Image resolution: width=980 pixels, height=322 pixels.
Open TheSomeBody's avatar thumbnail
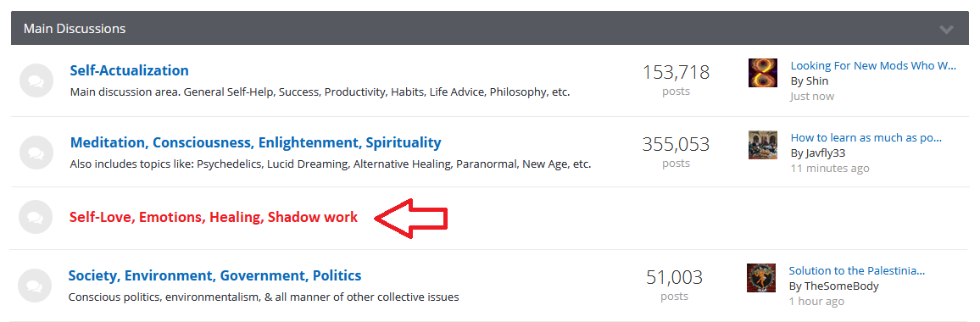pos(760,278)
